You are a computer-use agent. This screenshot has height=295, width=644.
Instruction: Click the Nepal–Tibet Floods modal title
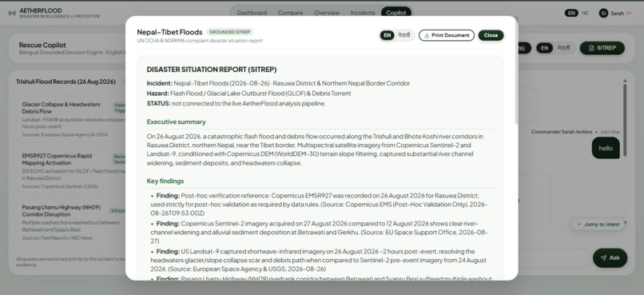(x=169, y=32)
